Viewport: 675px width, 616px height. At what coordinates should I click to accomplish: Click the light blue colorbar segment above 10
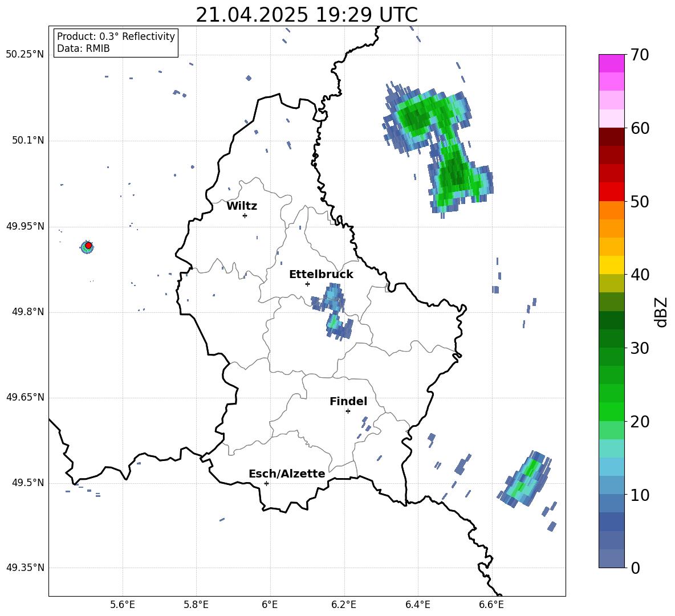coord(611,467)
